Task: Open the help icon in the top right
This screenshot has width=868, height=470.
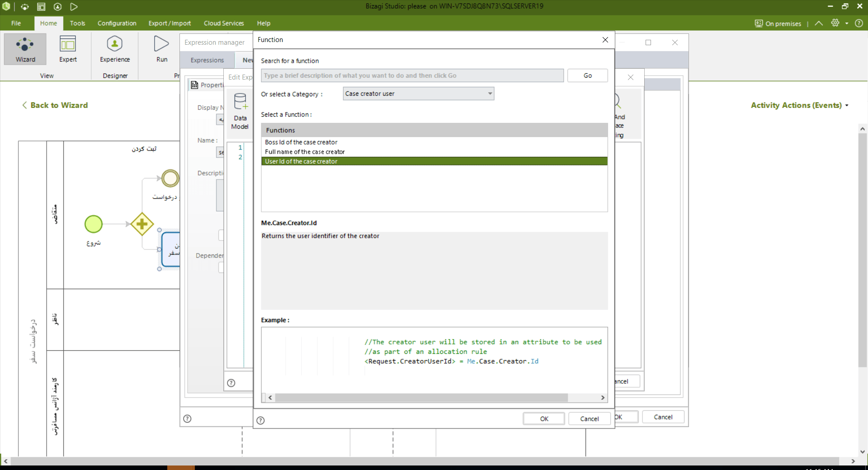Action: click(x=859, y=23)
